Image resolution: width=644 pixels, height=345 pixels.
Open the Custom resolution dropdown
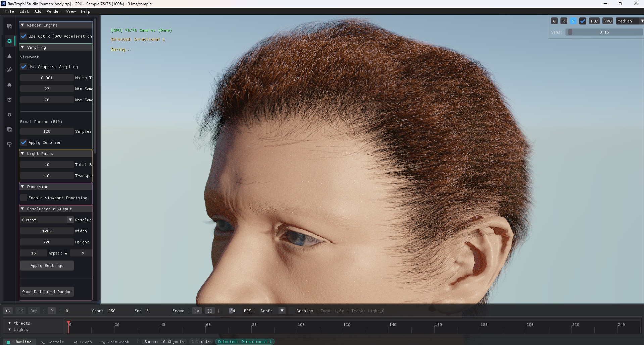click(x=47, y=220)
